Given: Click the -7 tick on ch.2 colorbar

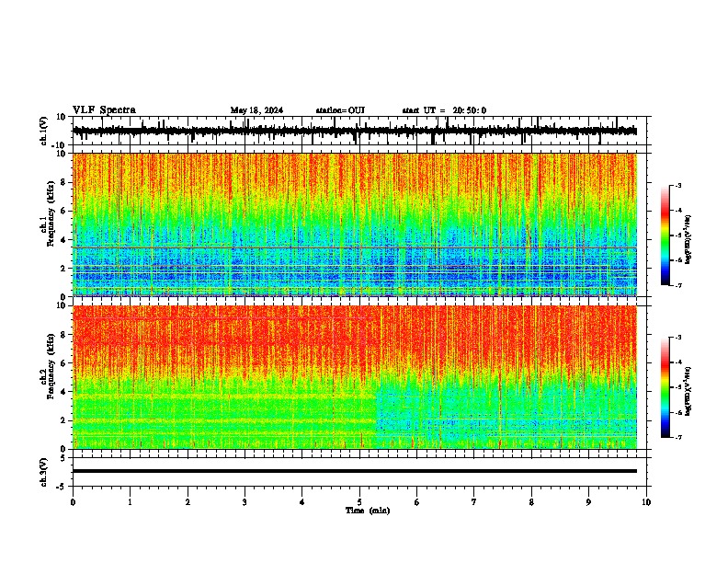Looking at the screenshot, I should click(677, 437).
